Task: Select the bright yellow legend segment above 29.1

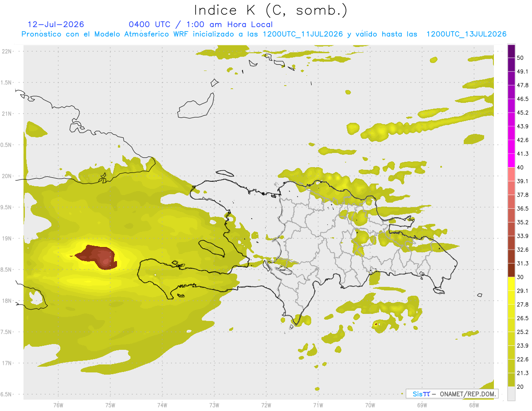Action: [511, 284]
